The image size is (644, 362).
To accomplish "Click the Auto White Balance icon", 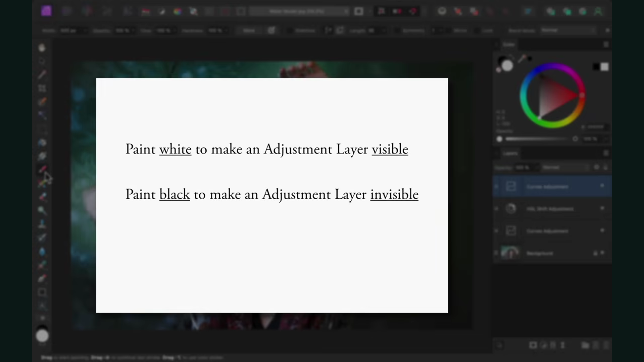I will coord(194,12).
